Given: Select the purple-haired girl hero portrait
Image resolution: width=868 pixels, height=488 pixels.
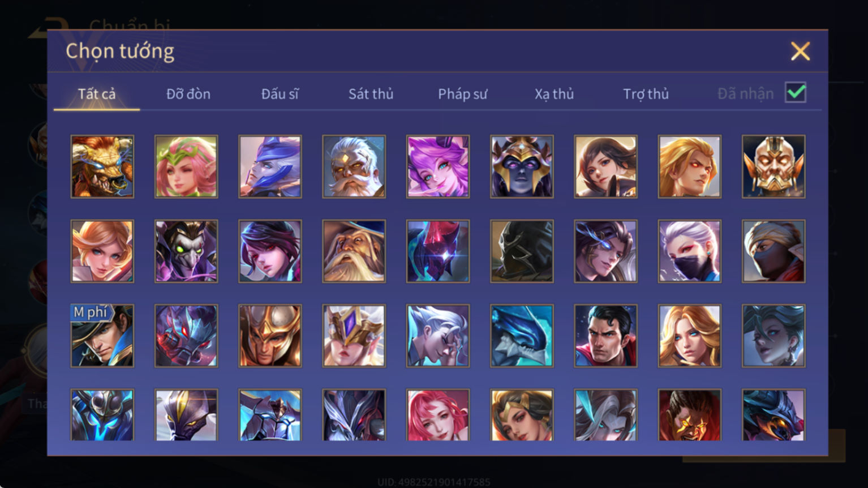Looking at the screenshot, I should 438,166.
